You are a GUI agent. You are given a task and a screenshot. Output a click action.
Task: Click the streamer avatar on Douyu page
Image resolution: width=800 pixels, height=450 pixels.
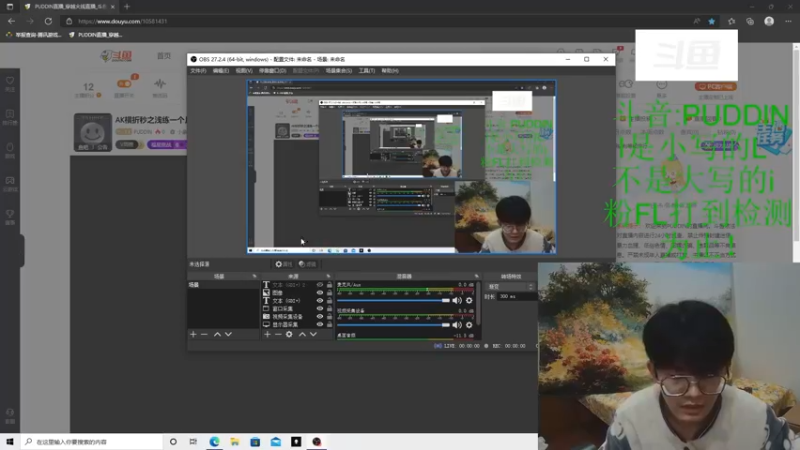(92, 132)
